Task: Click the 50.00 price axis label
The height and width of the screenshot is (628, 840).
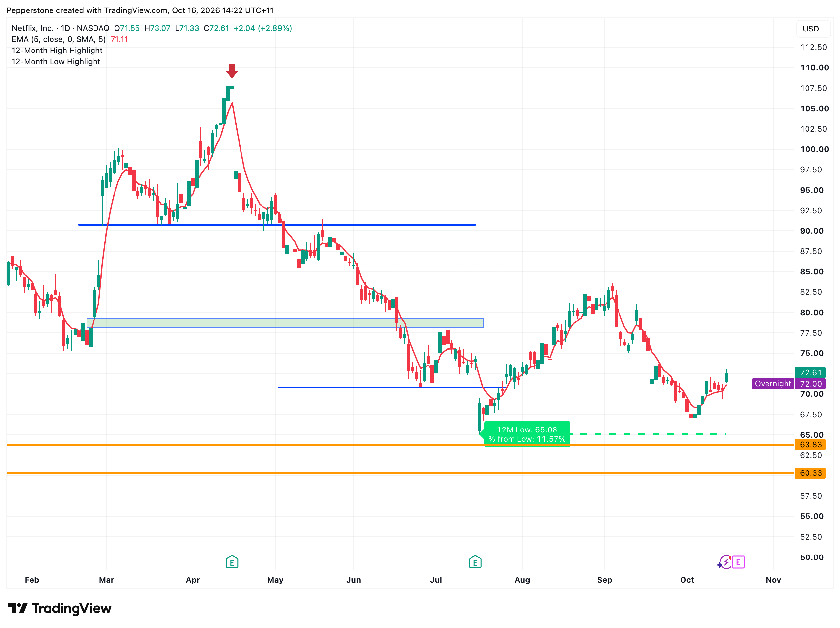Action: pos(811,557)
